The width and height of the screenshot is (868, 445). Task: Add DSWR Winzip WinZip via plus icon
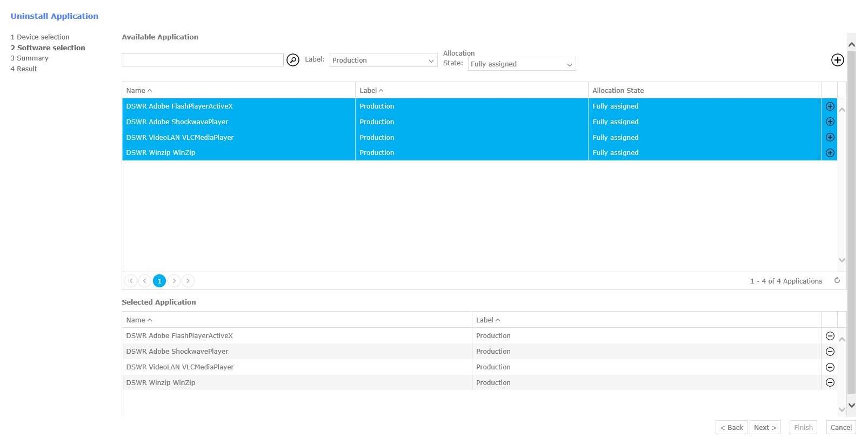pyautogui.click(x=830, y=153)
